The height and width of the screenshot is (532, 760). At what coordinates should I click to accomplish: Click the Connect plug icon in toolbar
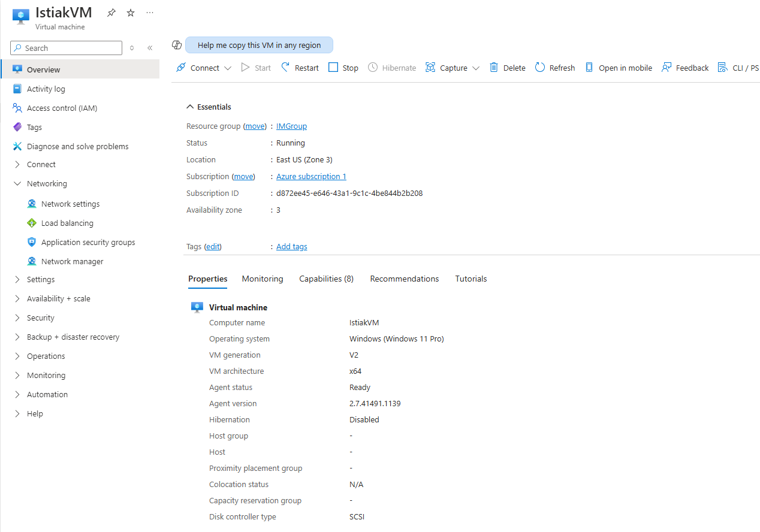click(x=180, y=68)
